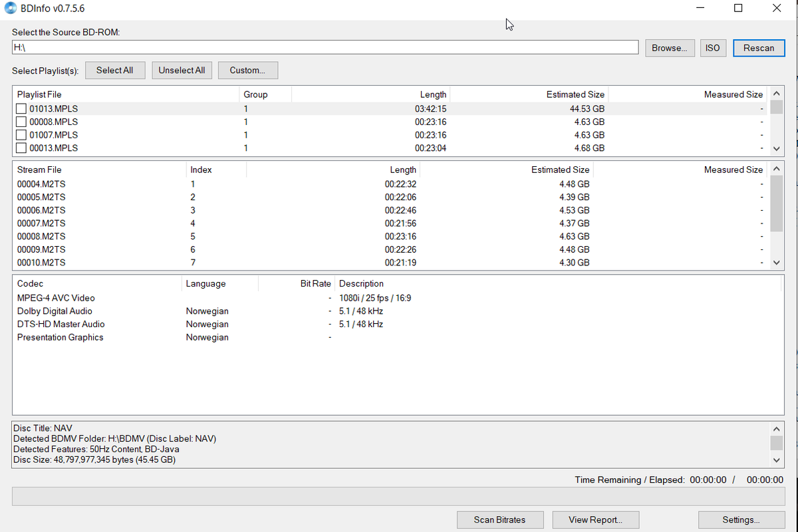The image size is (798, 532).
Task: Select the Presentation Graphics row
Action: point(398,337)
